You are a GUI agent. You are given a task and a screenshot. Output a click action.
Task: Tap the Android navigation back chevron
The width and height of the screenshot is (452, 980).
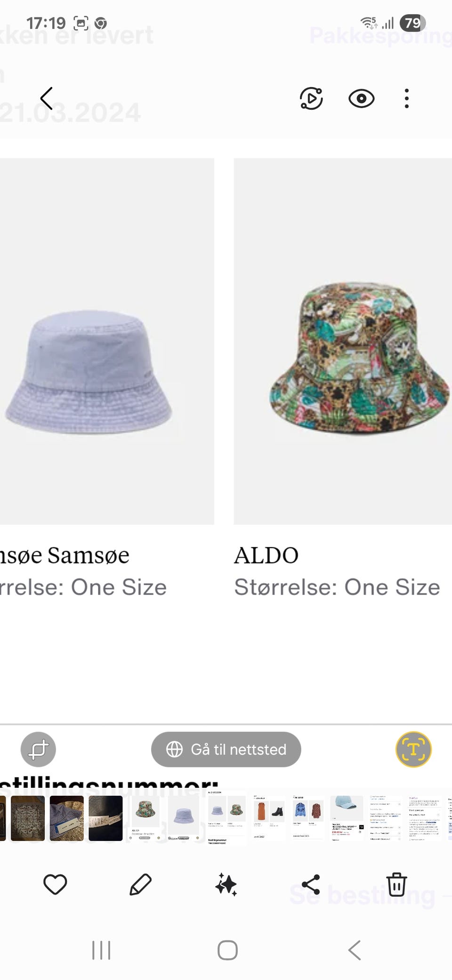pos(355,950)
